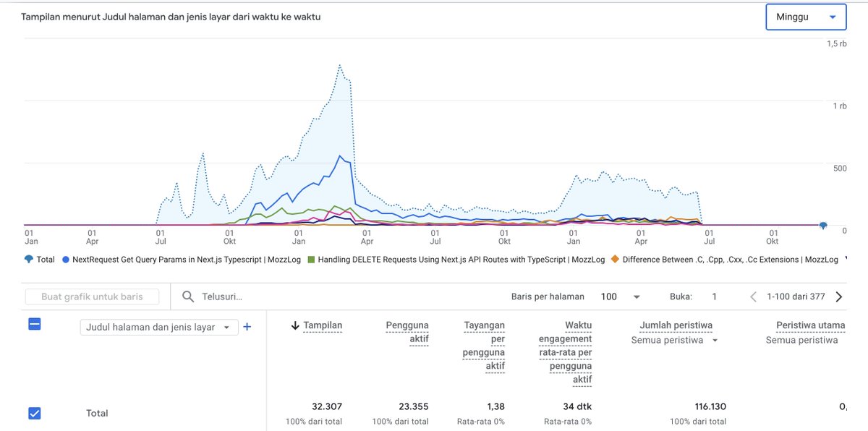Open the Semua peristiwa filter under Peristiwa utama
The height and width of the screenshot is (431, 868).
tap(801, 340)
